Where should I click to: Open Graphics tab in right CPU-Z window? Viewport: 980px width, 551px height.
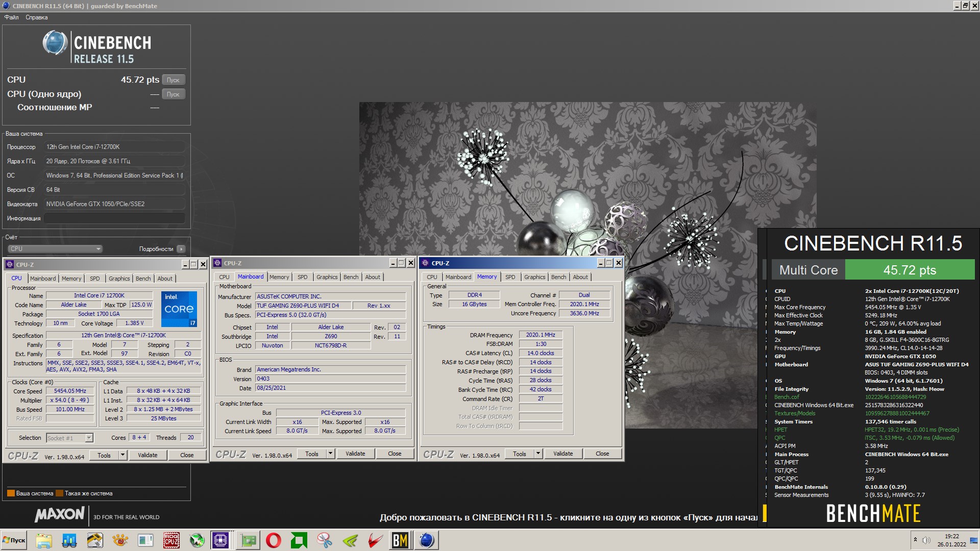coord(535,277)
